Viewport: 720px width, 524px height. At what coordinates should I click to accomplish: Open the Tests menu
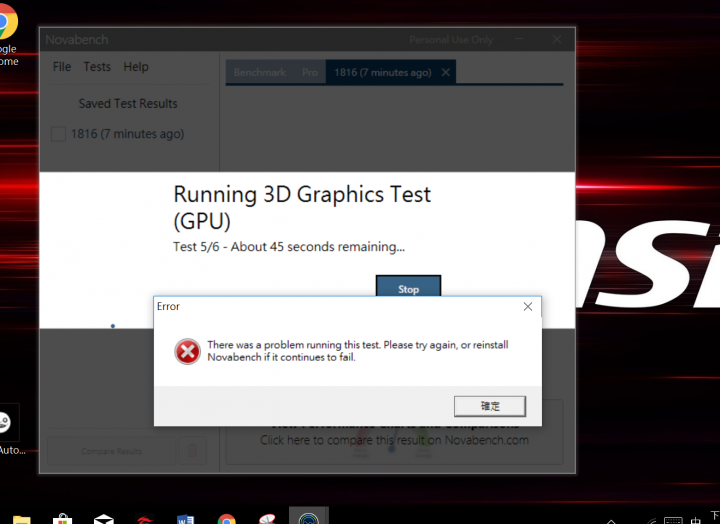click(x=97, y=67)
